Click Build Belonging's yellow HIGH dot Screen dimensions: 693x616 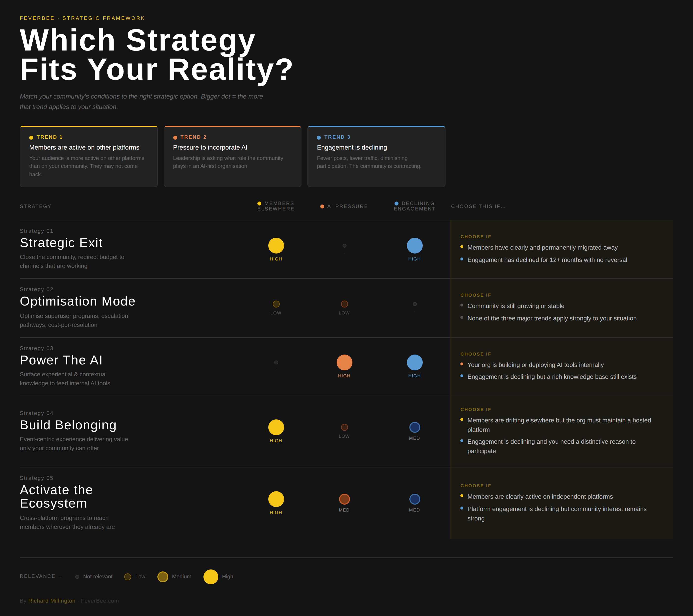[x=276, y=427]
